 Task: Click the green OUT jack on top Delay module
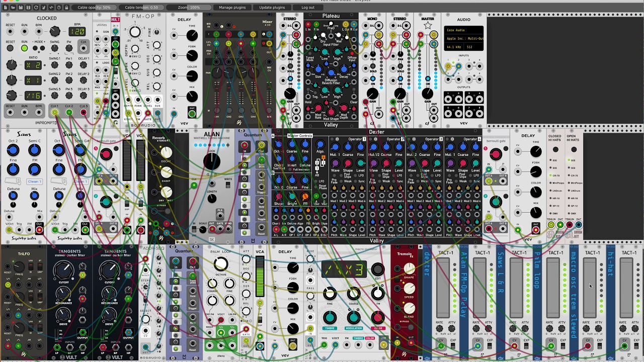192,113
